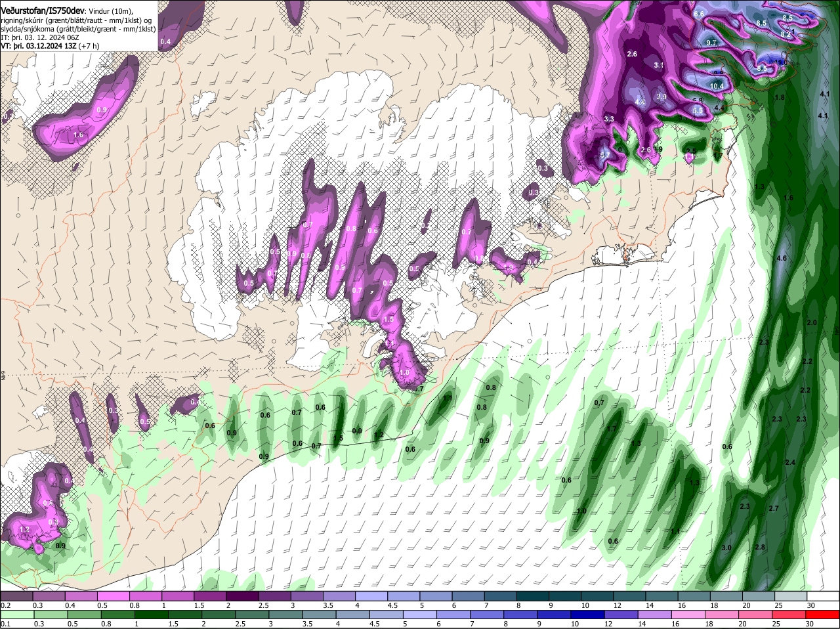The width and height of the screenshot is (840, 629).
Task: Click the 1.2 snowfall value in the southwest
Action: (25, 529)
